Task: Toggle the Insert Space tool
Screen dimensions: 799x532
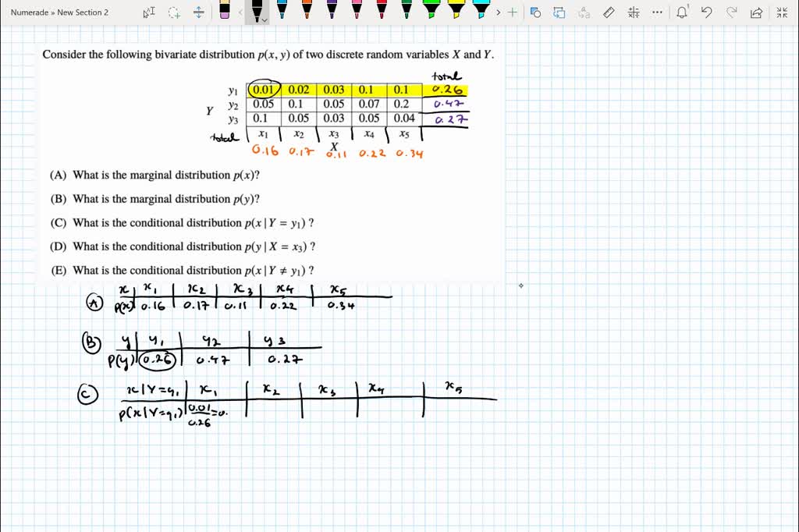Action: coord(199,12)
